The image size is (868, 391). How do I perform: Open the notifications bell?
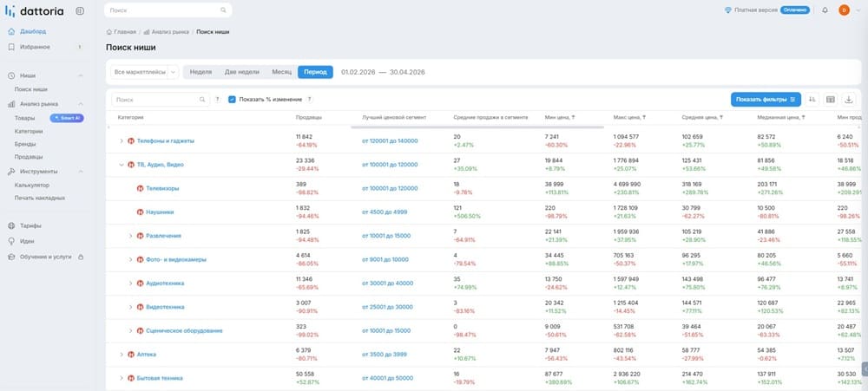[x=825, y=10]
